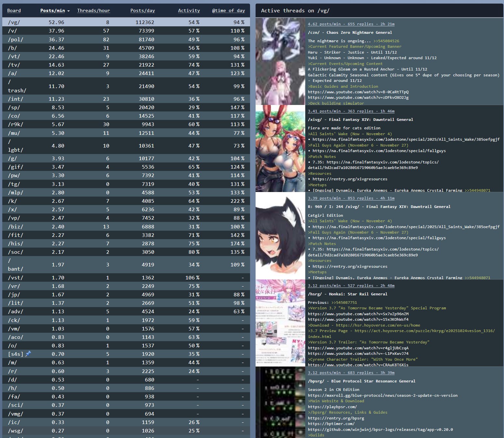Sort by the Posts/min column header
The image size is (504, 438).
[x=53, y=10]
